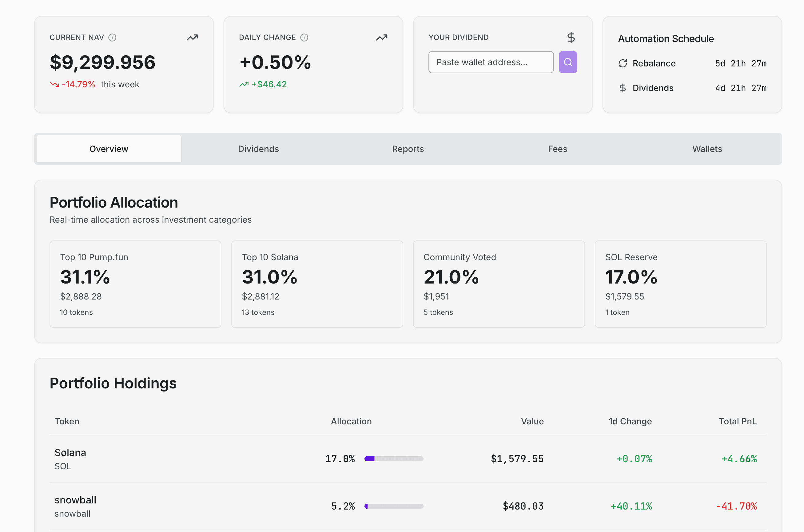Click the info icon next to DAILY CHANGE

(304, 37)
